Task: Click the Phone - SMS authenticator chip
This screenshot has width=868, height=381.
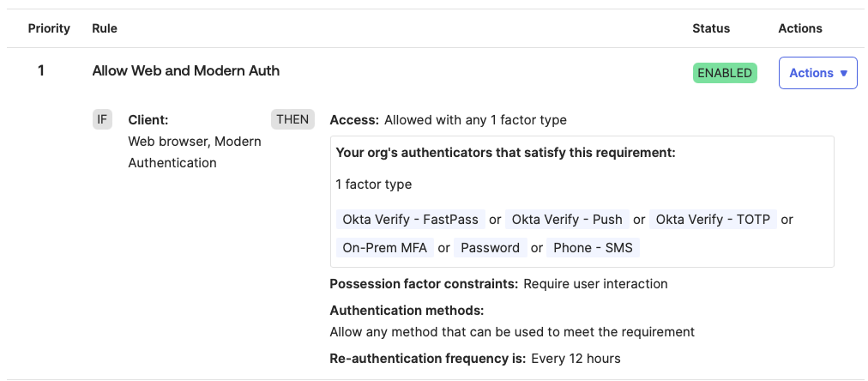Action: pyautogui.click(x=594, y=248)
